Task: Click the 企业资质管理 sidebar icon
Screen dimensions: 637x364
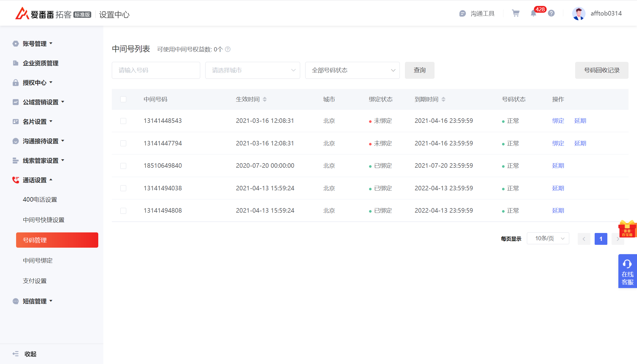Action: pyautogui.click(x=16, y=63)
